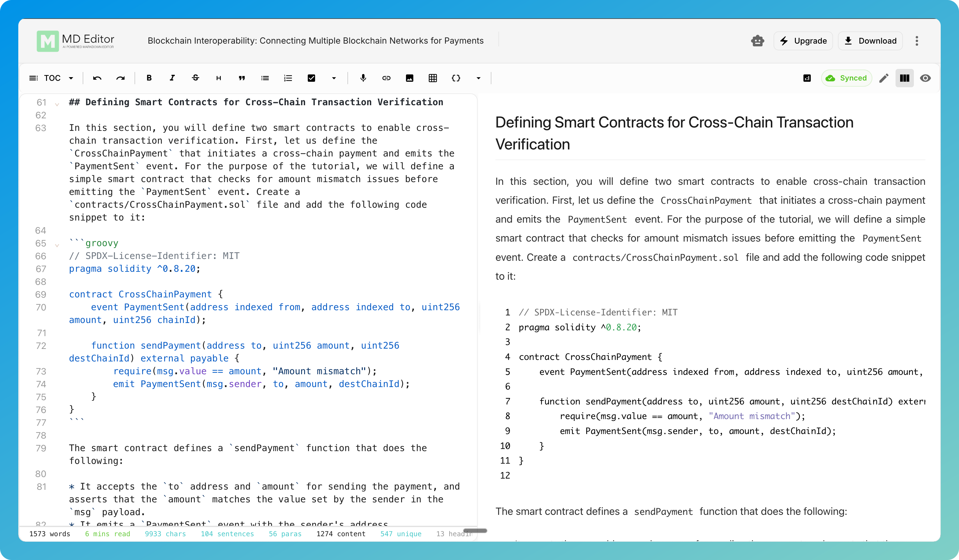Screen dimensions: 959x560
Task: Insert a code block with braces icon
Action: 456,78
